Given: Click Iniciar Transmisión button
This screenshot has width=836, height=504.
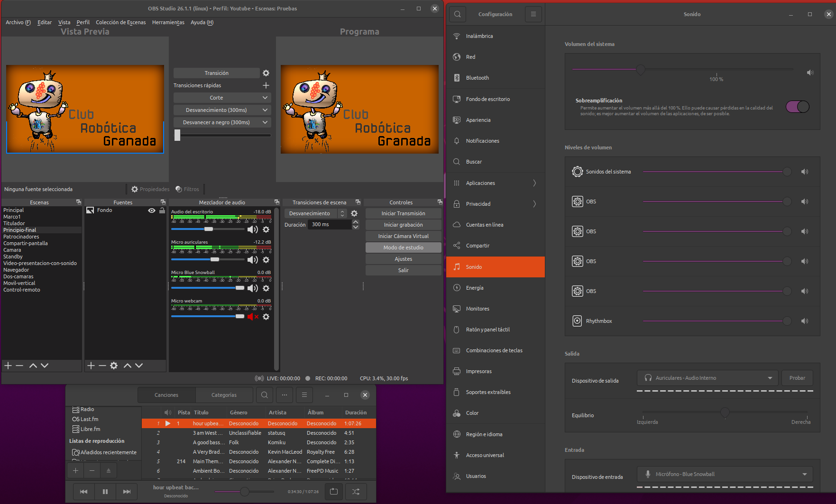Looking at the screenshot, I should point(404,213).
